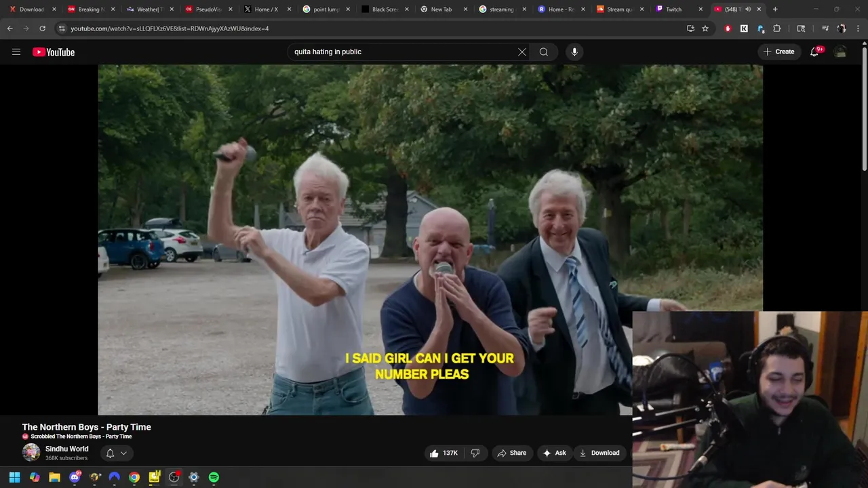Open the media controls toolbar icon

[825, 28]
